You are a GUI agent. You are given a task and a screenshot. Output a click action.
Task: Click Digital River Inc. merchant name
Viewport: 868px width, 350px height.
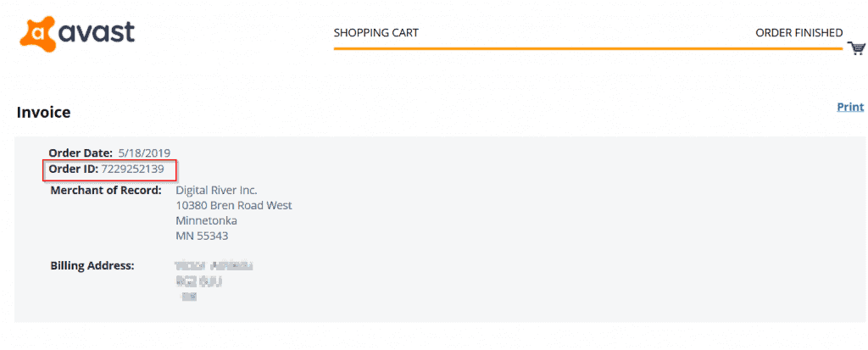click(x=216, y=191)
